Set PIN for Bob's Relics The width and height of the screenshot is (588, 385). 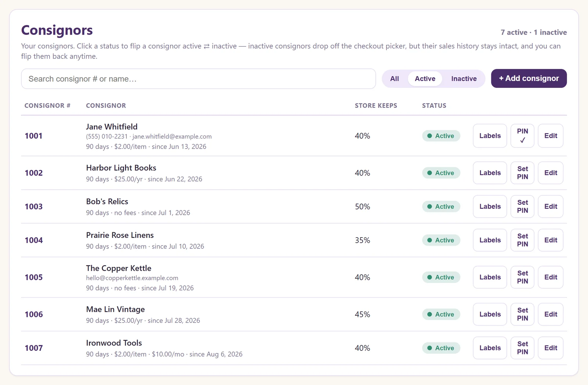[522, 207]
